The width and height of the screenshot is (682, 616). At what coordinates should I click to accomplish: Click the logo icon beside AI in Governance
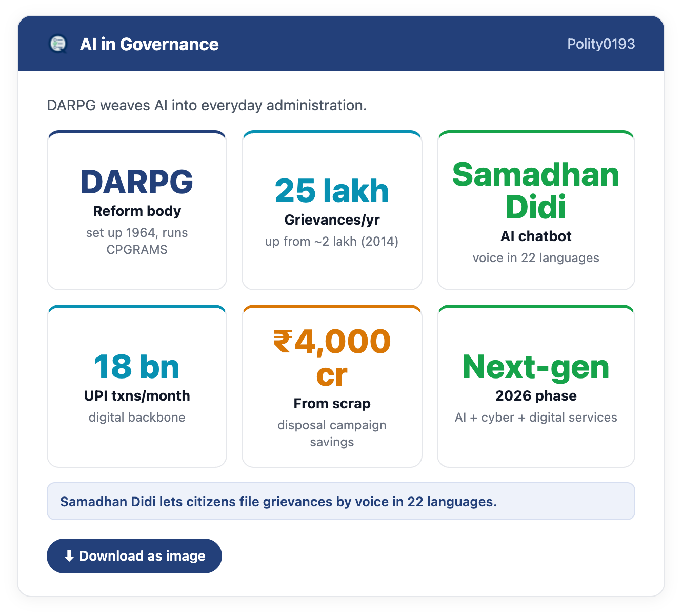(58, 44)
